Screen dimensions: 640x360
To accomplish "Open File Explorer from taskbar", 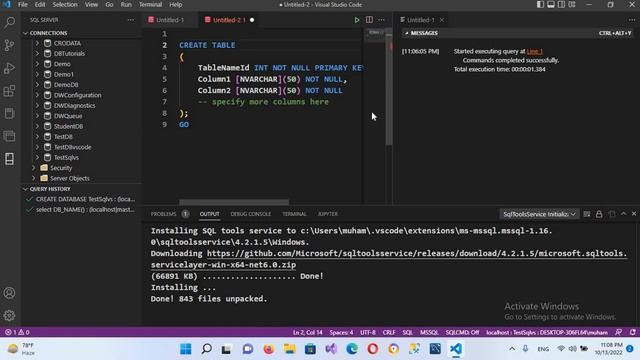I will coord(289,349).
